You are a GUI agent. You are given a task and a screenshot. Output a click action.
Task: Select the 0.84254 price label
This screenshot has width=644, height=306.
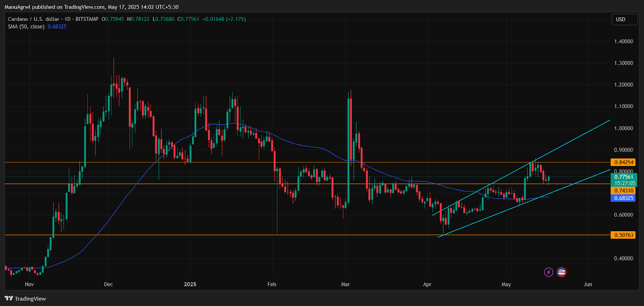623,162
